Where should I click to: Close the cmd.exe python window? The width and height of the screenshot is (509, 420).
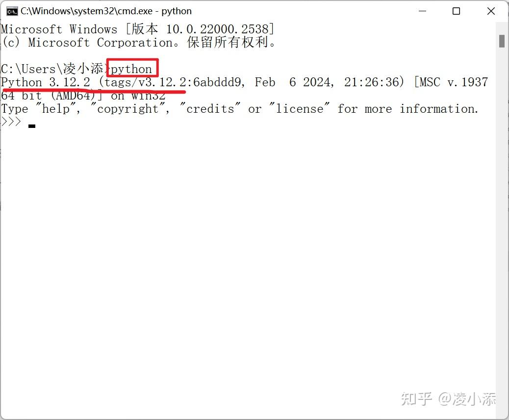click(491, 11)
